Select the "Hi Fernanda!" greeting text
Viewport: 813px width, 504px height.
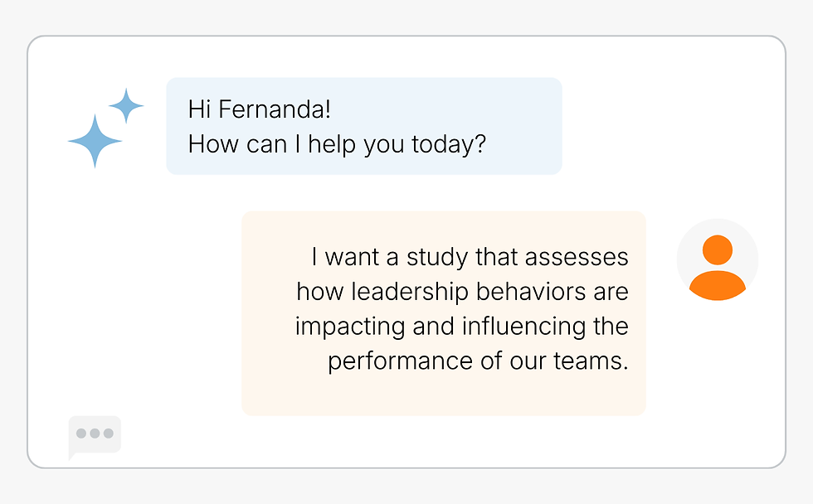point(260,109)
